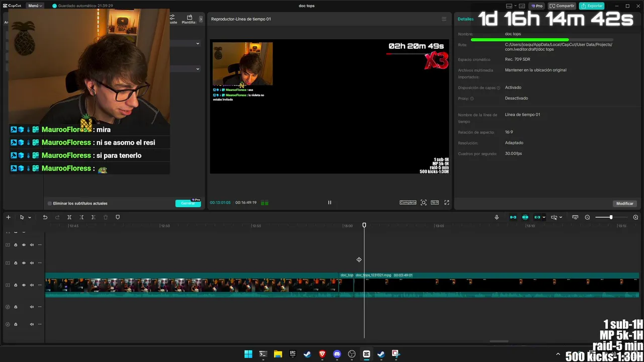Open the Windows Start menu
Viewport: 644px width, 362px height.
pos(248,354)
